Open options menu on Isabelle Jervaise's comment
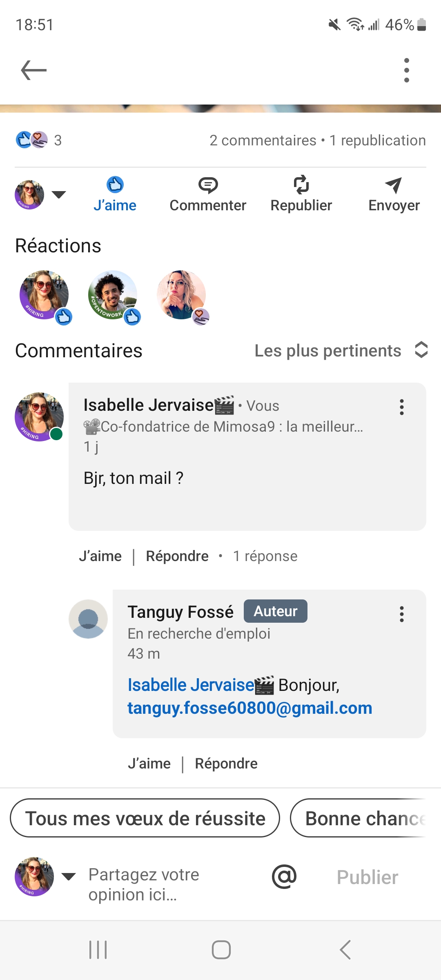The width and height of the screenshot is (441, 980). (402, 407)
